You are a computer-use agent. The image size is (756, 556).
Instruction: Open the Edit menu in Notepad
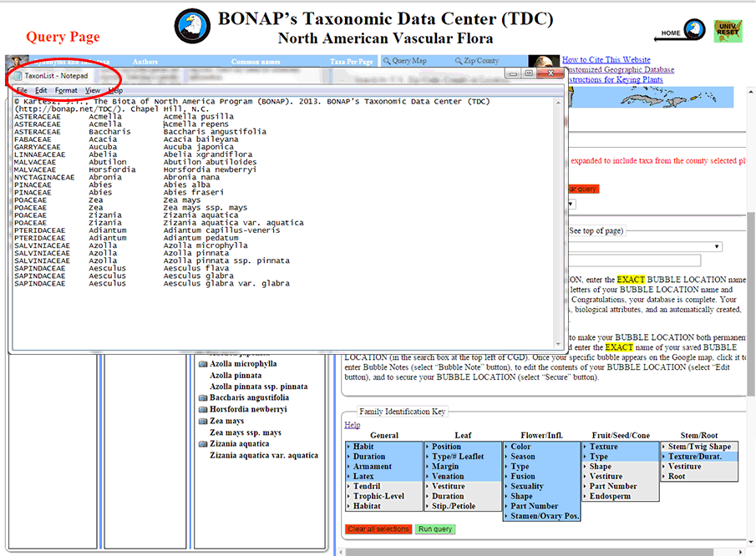click(41, 90)
